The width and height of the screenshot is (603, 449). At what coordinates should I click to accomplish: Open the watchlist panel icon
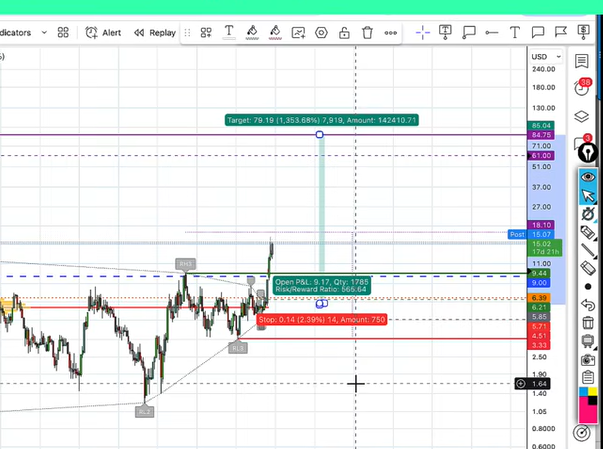point(581,61)
